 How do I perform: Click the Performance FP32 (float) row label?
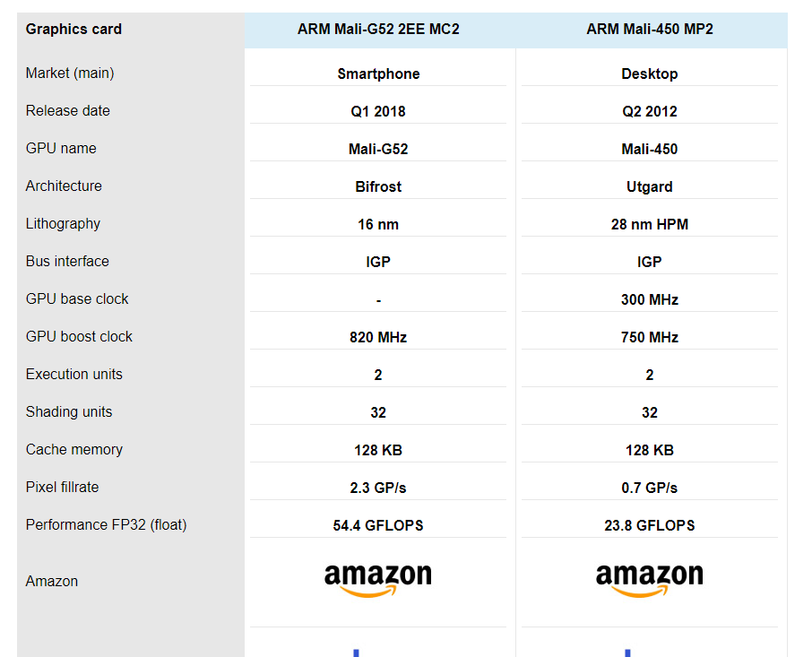tap(106, 525)
